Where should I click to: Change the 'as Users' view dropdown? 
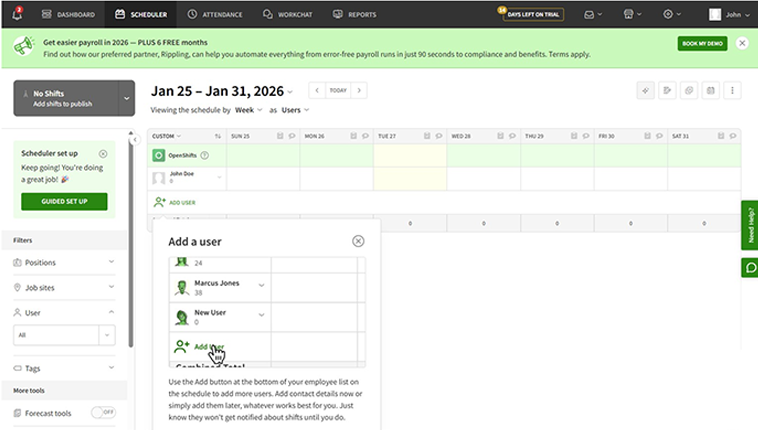tap(295, 110)
